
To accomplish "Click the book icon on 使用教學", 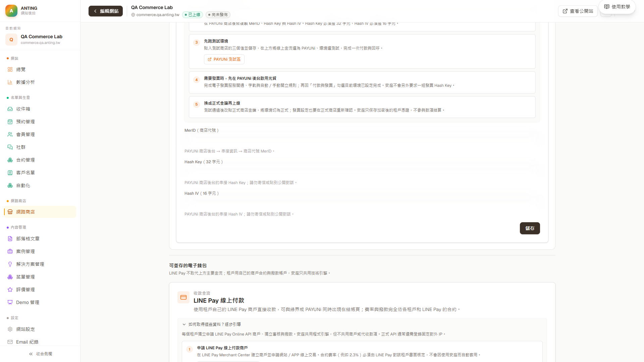I will [607, 7].
